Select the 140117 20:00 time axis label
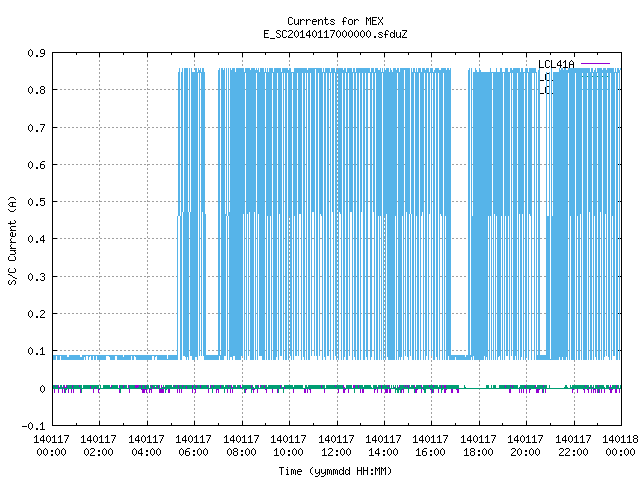This screenshot has height=480, width=640. coord(526,446)
